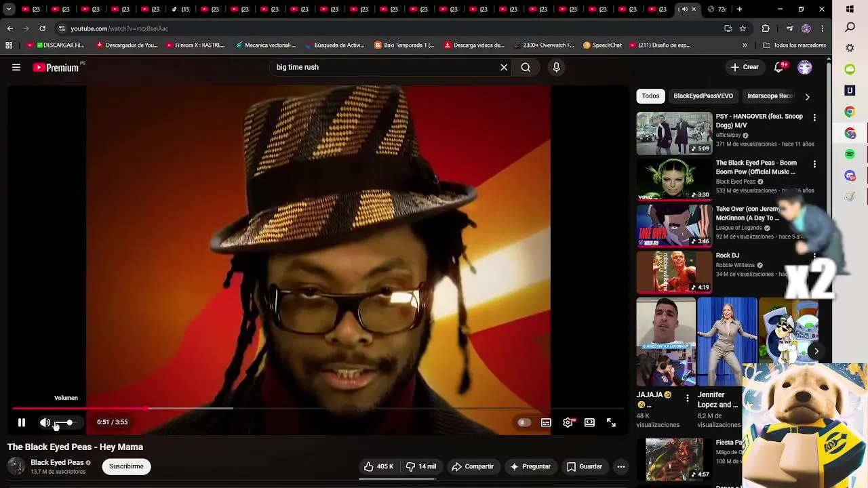
Task: Open Windows search in the taskbar
Action: click(x=850, y=28)
